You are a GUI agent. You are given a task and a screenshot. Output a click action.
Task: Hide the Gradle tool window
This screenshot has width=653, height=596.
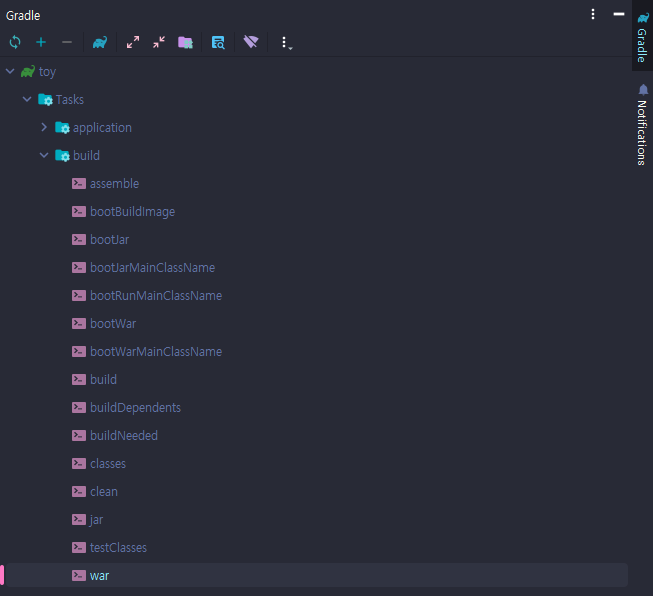click(x=619, y=14)
